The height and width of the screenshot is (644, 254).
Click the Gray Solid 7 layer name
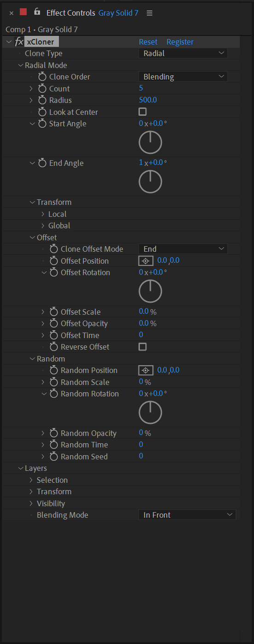(118, 13)
